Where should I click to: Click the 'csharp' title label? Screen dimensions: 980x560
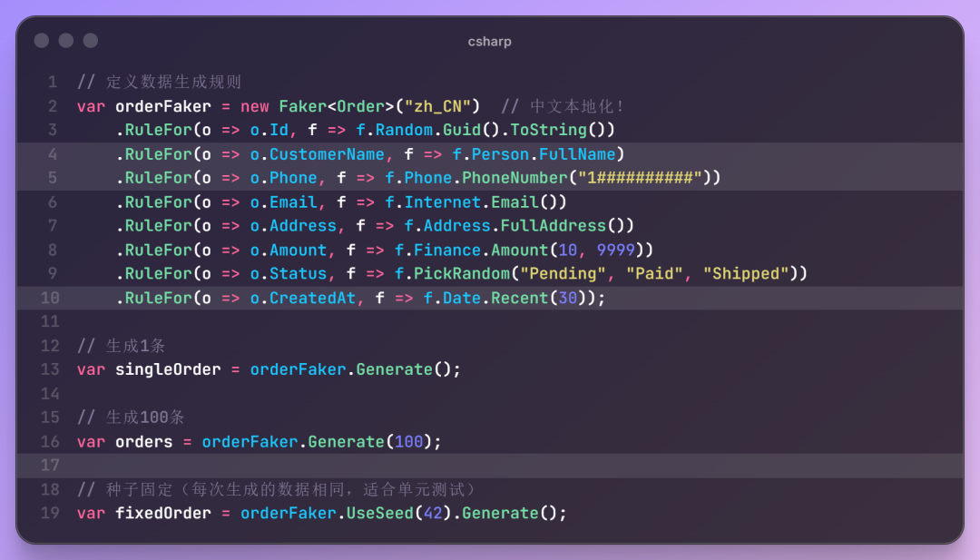[489, 41]
